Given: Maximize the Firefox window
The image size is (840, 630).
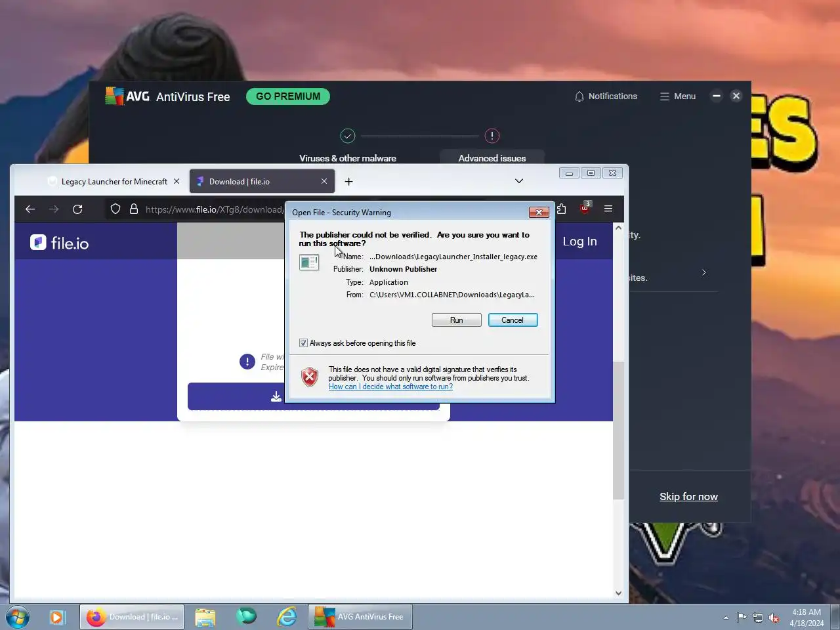Looking at the screenshot, I should coord(591,173).
